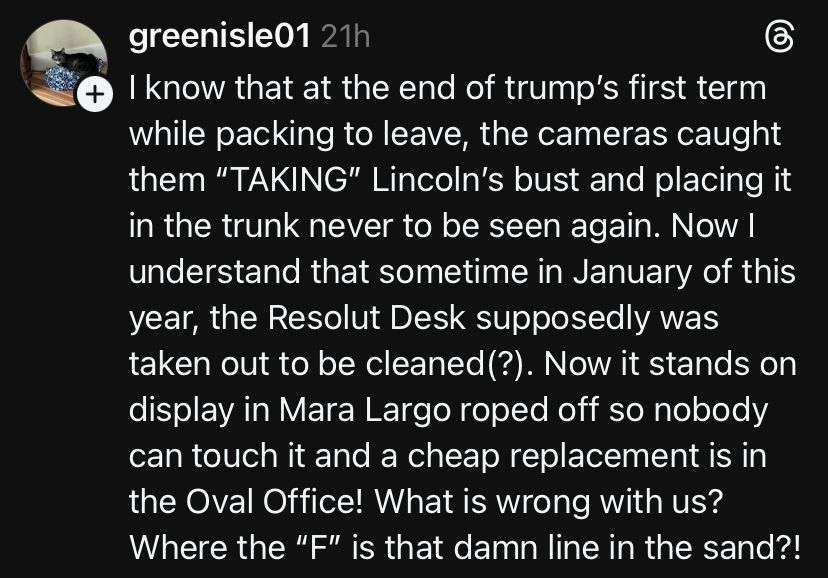Screen dimensions: 828x578
Task: Tap the follow plus icon on avatar
Action: [95, 94]
